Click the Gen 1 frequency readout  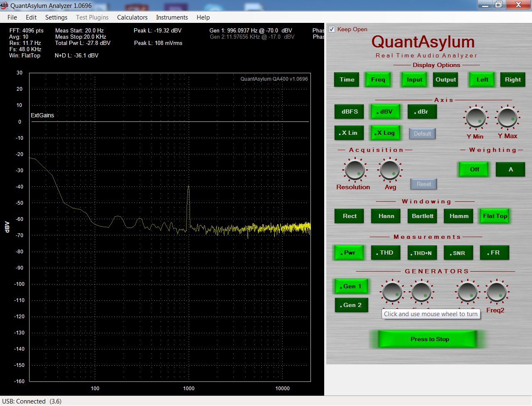pyautogui.click(x=251, y=30)
